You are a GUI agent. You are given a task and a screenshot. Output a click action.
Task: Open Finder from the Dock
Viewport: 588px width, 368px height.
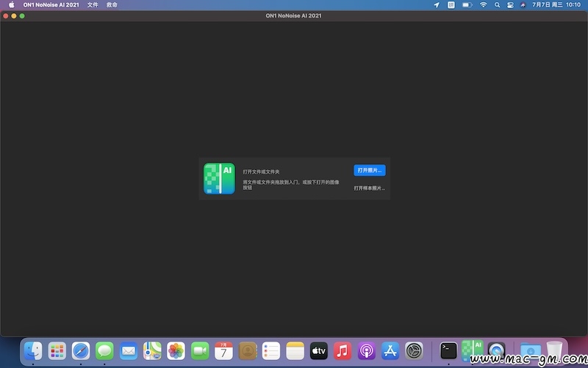(x=33, y=351)
